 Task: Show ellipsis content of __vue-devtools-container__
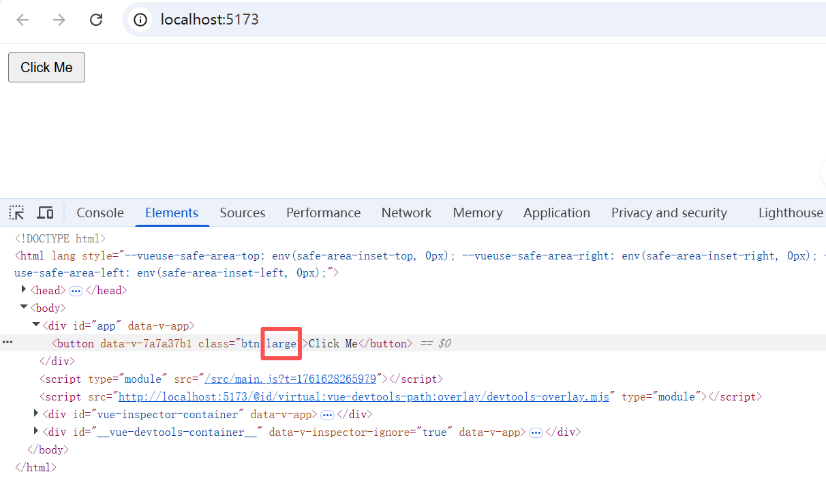pos(536,432)
